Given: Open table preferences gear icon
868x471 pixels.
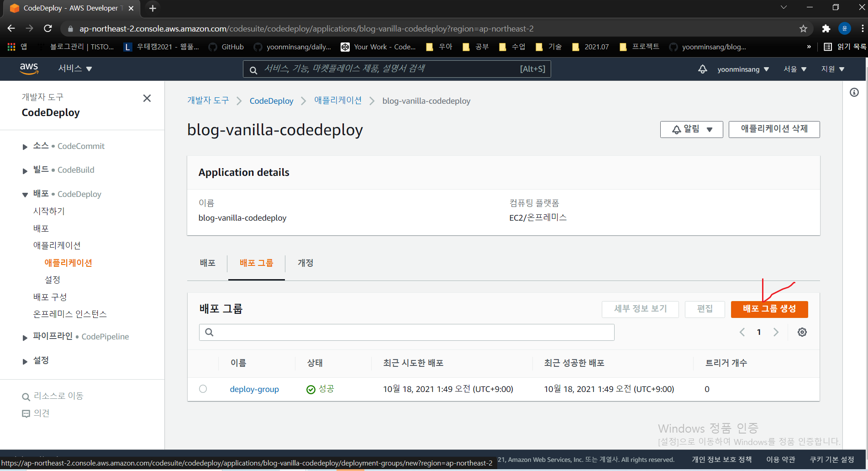Looking at the screenshot, I should coord(802,332).
